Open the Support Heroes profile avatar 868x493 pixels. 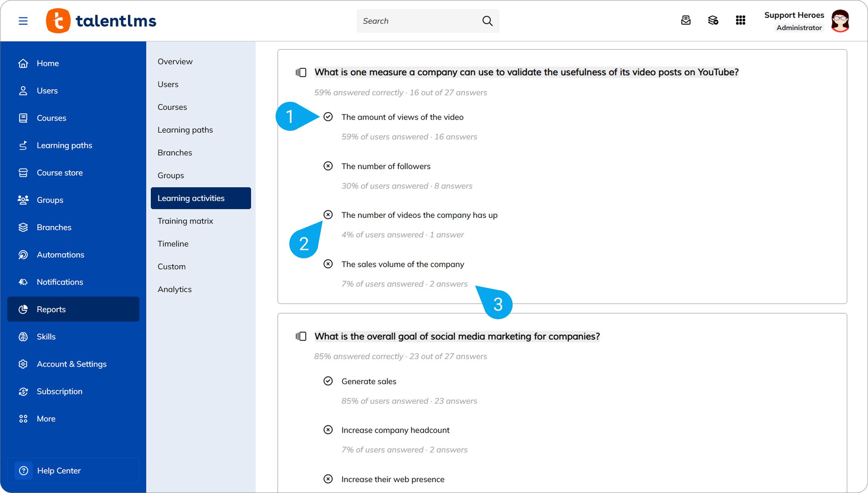[x=840, y=21]
